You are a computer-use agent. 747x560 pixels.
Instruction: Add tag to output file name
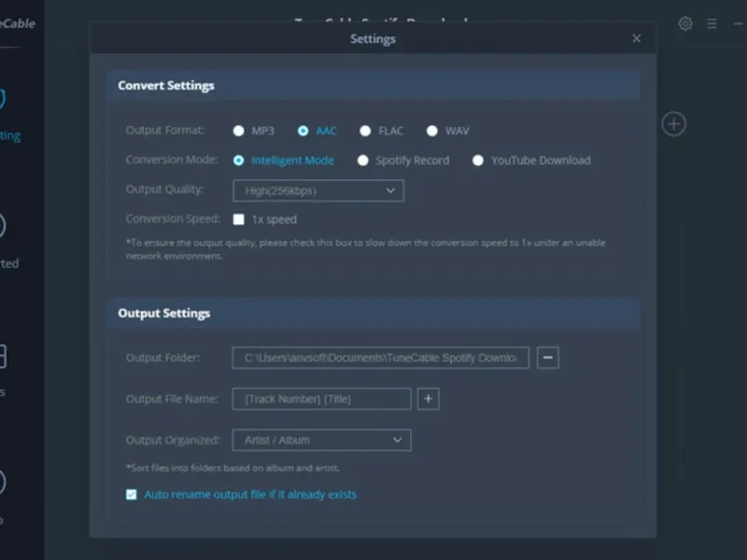[x=429, y=399]
